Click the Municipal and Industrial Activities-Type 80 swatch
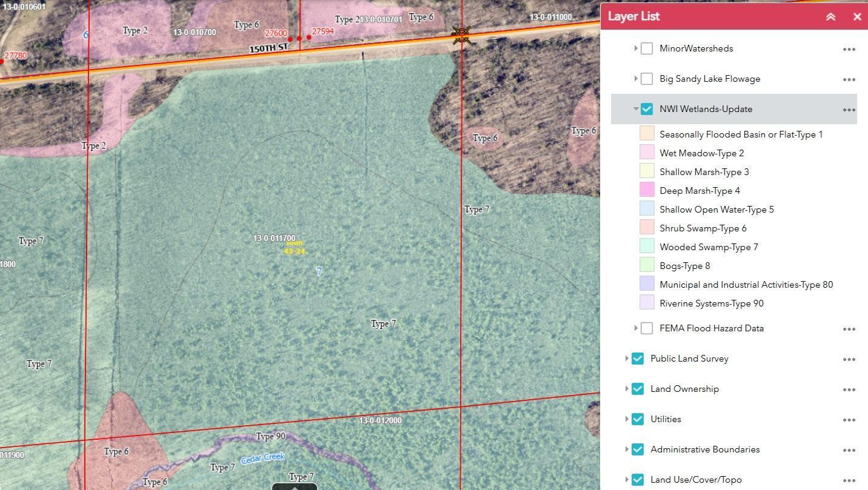Image resolution: width=868 pixels, height=490 pixels. pyautogui.click(x=647, y=283)
